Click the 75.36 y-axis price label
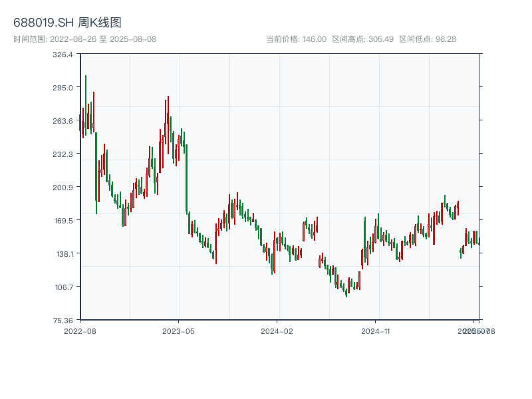The image size is (532, 399). 63,320
